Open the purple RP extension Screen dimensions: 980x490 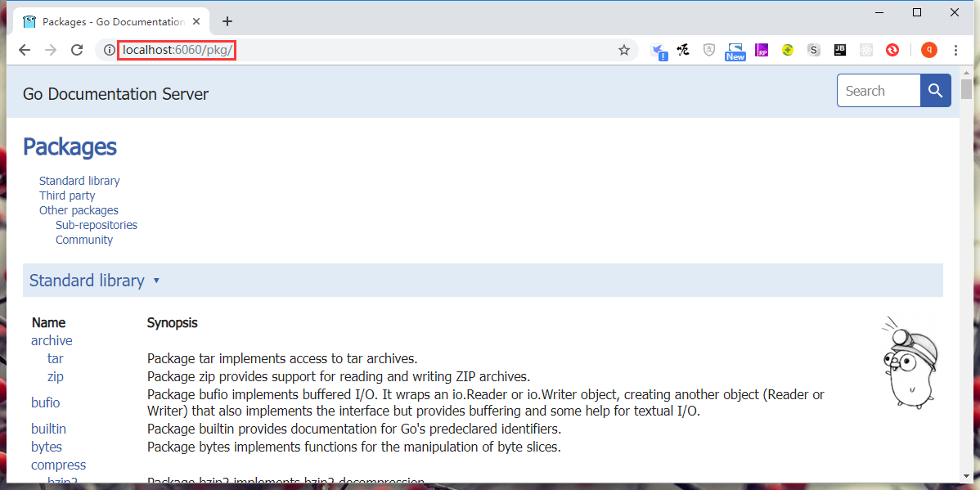coord(762,50)
